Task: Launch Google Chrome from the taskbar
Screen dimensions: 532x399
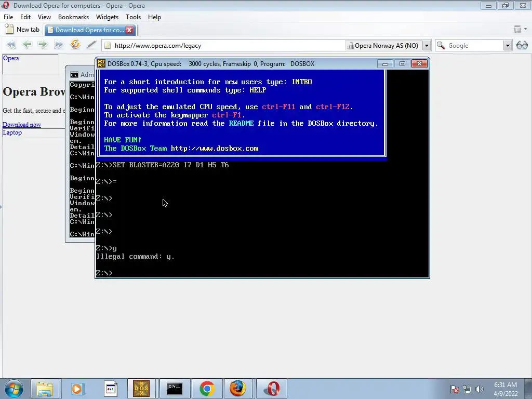Action: [x=207, y=389]
